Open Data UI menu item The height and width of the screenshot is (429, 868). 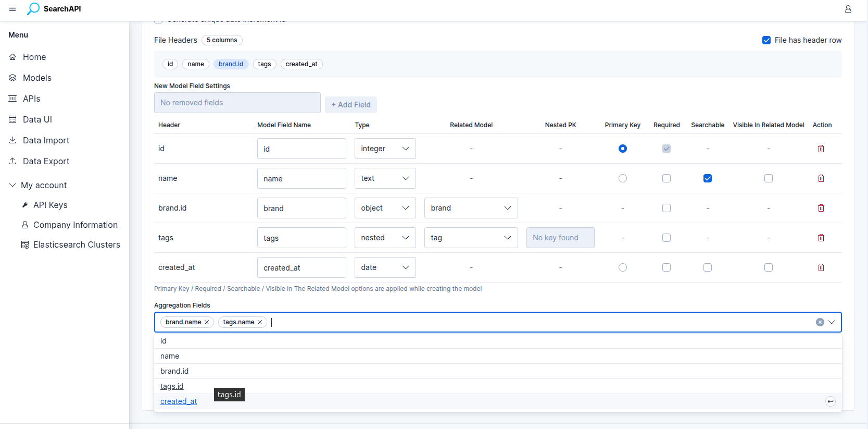[37, 119]
